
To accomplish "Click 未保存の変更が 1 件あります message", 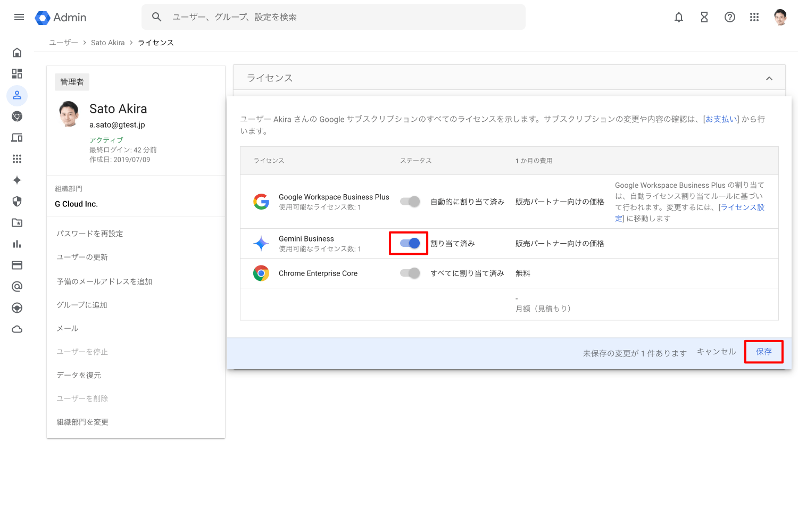I will [x=635, y=353].
